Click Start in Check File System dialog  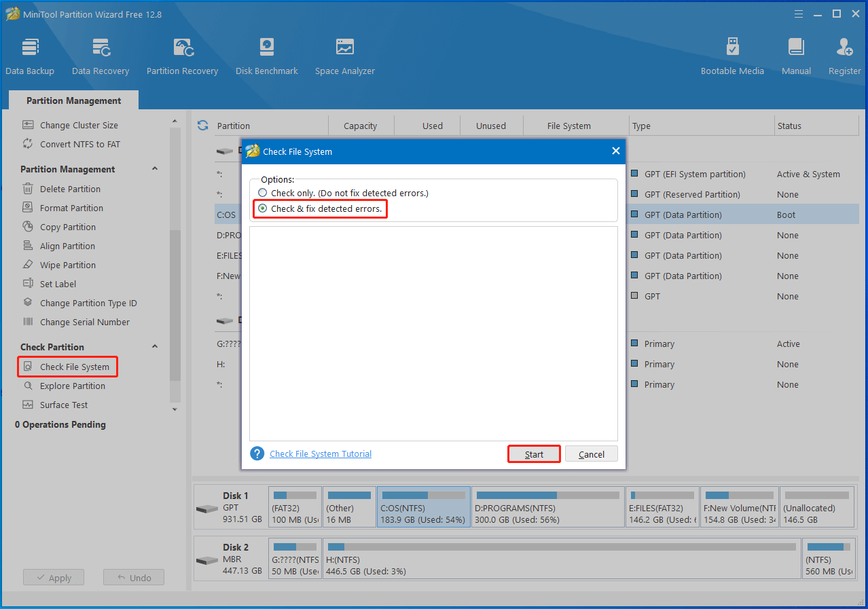(x=534, y=454)
